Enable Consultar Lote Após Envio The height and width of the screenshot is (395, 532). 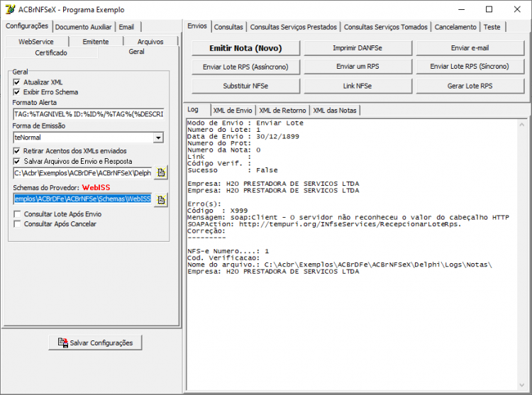pos(17,214)
